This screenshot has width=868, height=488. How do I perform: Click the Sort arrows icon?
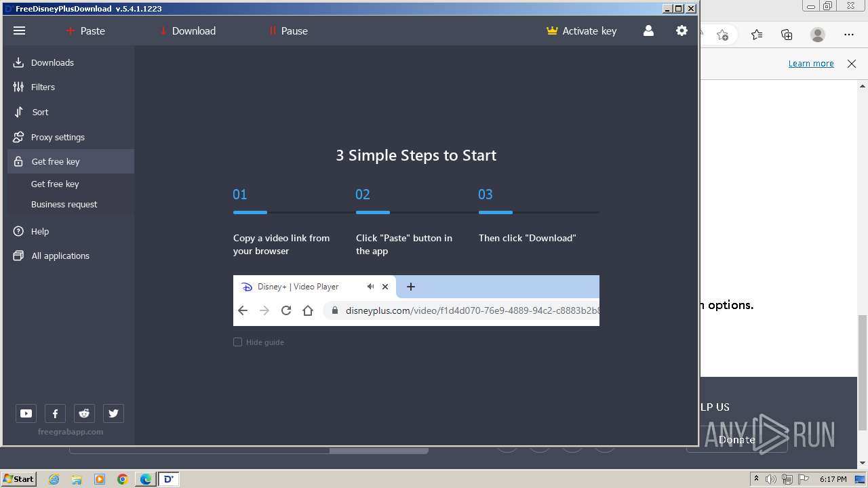[18, 112]
